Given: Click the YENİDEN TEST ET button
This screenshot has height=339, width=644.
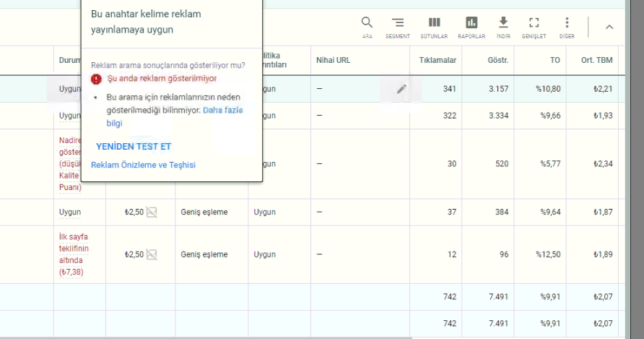Looking at the screenshot, I should (134, 147).
